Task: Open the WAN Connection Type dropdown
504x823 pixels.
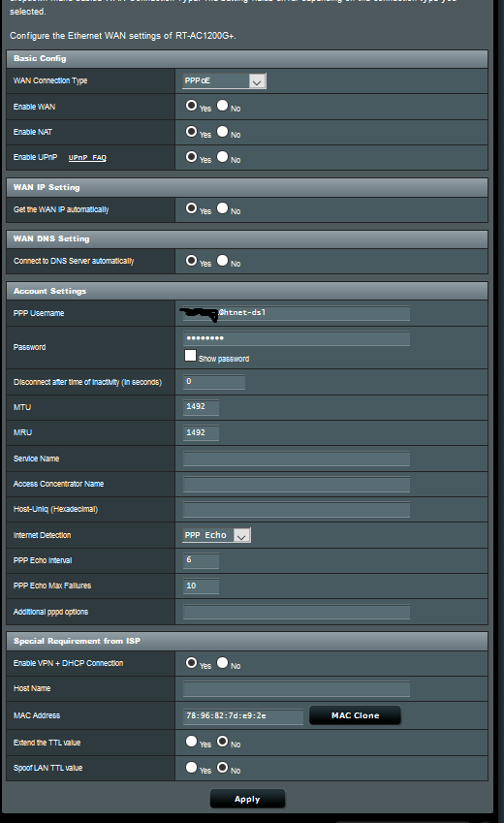Action: coord(224,80)
